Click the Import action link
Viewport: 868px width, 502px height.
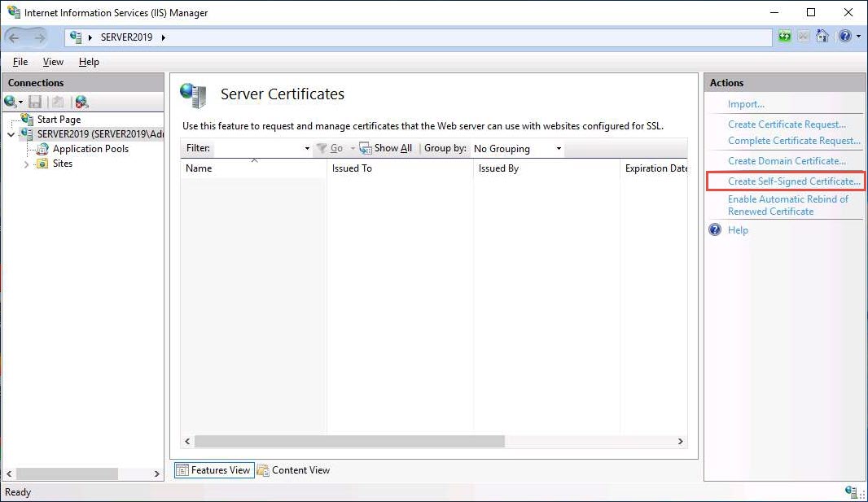tap(746, 104)
